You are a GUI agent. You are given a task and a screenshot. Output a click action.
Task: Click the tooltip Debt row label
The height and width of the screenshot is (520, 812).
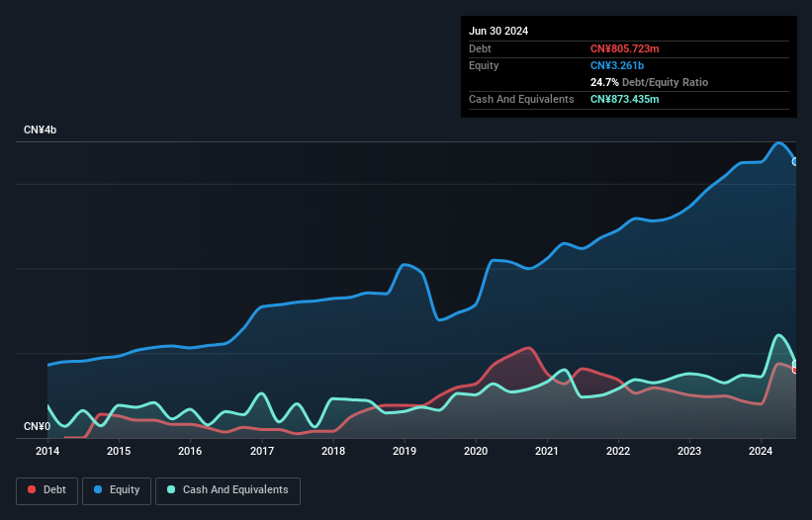[x=480, y=48]
